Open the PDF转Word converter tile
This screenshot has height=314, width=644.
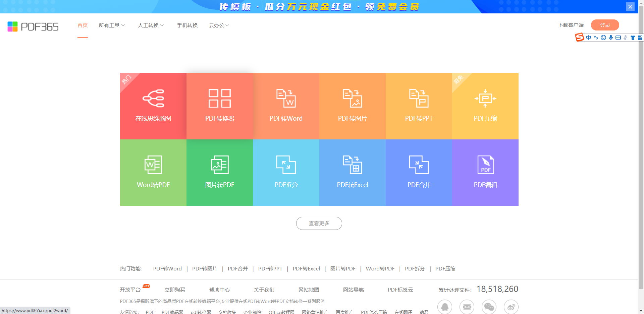[286, 106]
